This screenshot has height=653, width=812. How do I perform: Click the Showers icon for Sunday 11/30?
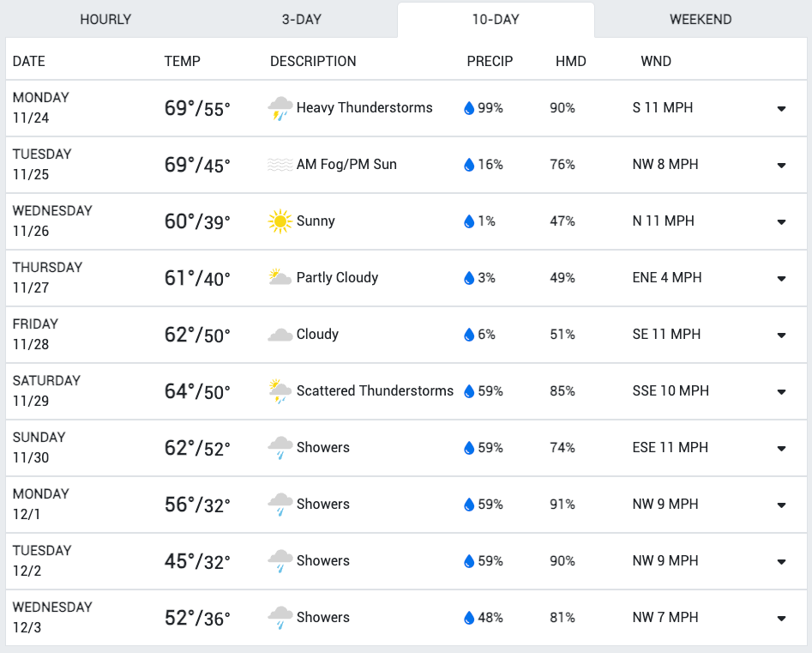(280, 448)
